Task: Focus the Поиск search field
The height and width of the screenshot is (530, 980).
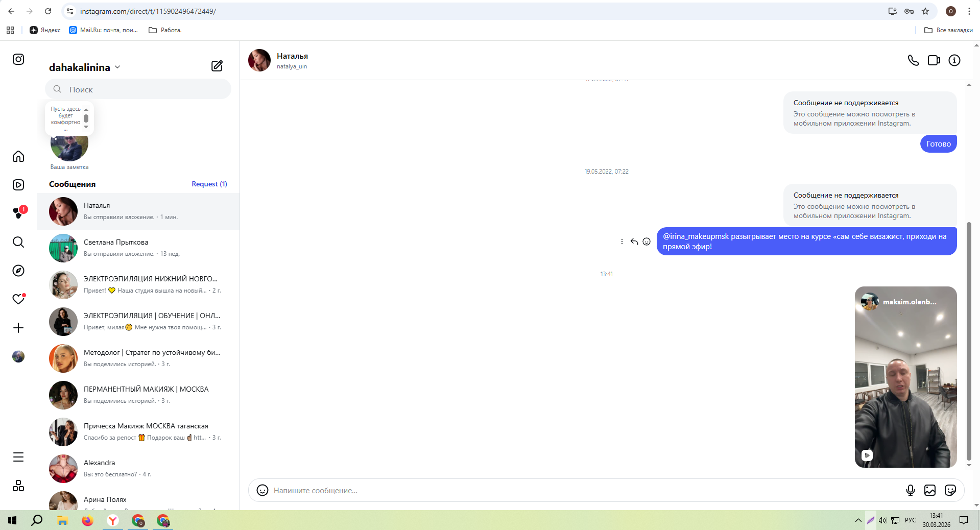Action: (x=138, y=89)
